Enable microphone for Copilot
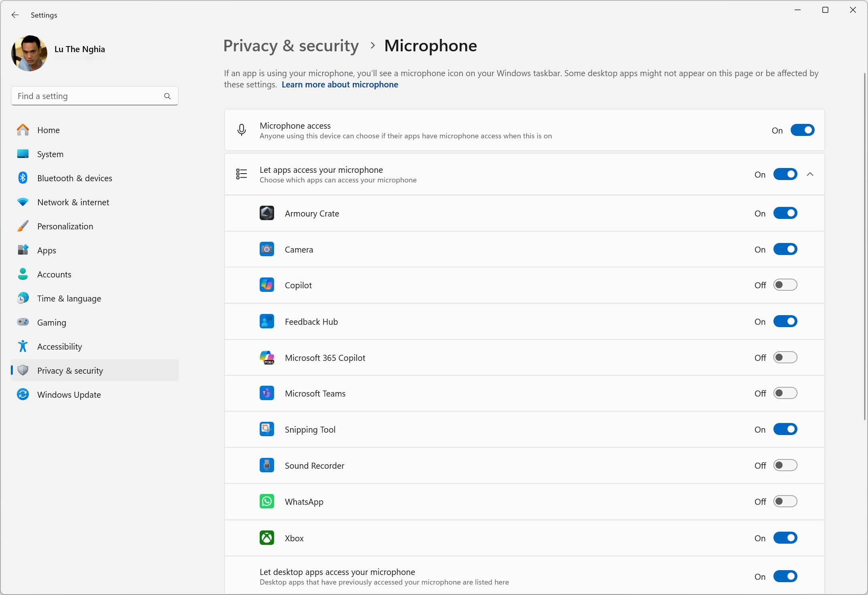The width and height of the screenshot is (868, 595). 785,285
